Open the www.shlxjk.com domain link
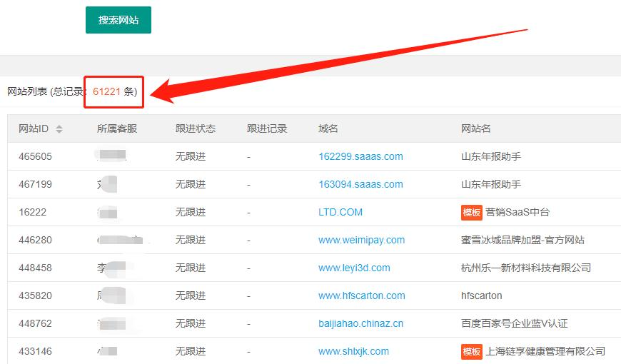621x364 pixels. pos(353,351)
